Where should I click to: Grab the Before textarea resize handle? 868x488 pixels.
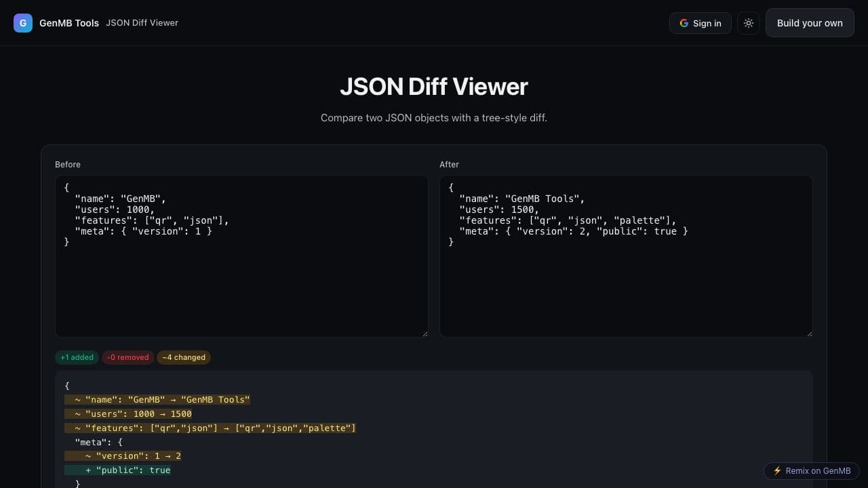(425, 333)
